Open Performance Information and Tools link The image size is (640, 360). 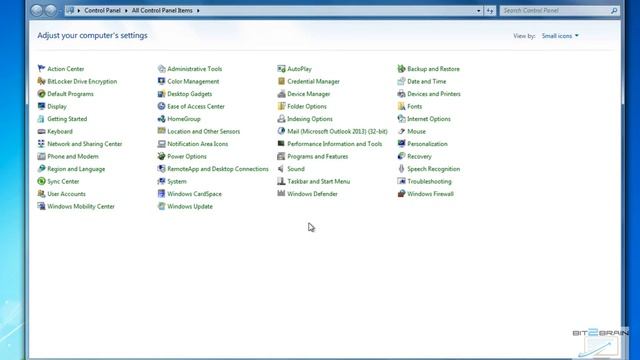click(334, 144)
